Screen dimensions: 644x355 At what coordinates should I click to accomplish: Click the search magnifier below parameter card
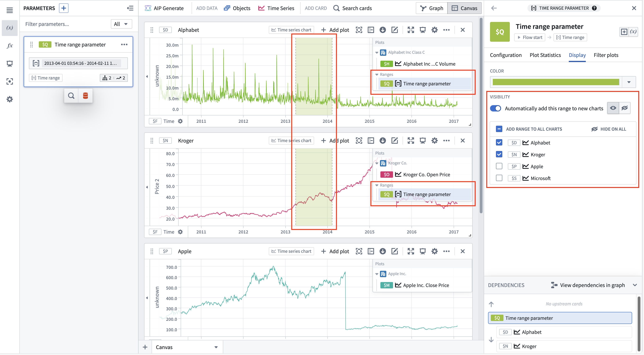click(x=71, y=96)
